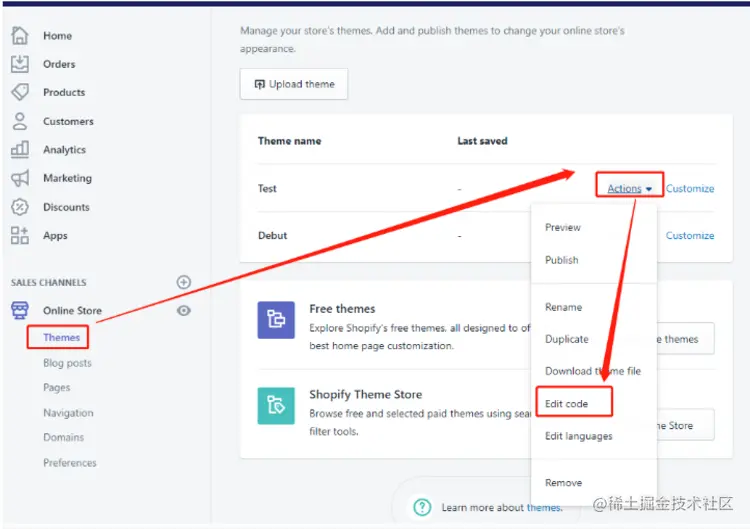Viewport: 750px width, 529px height.
Task: Click the Marketing megaphone icon
Action: point(20,178)
